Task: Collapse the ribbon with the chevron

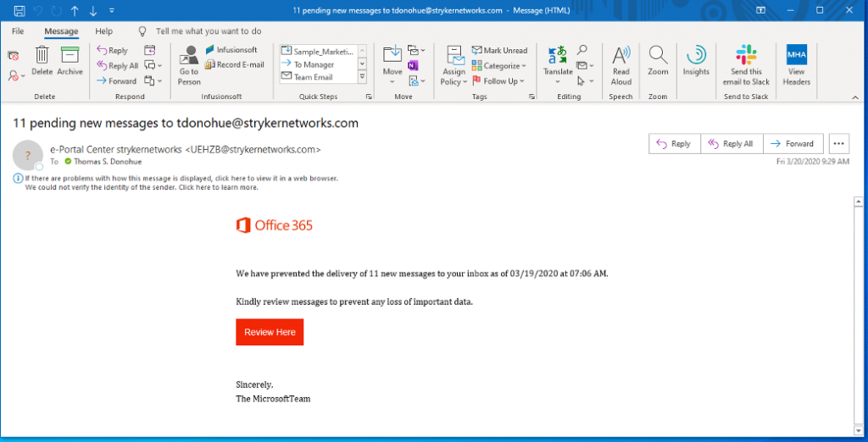Action: click(x=854, y=97)
